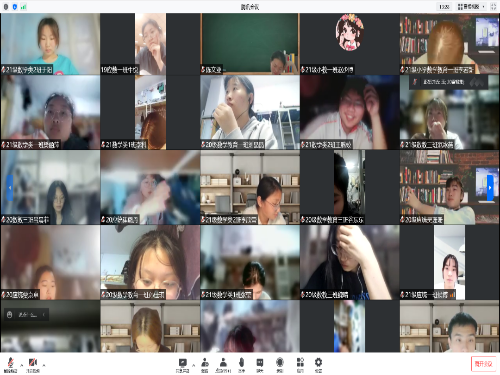Screen dimensions: 500x375
Task: Toggle fullscreen mode at the top right
Action: pos(493,6)
